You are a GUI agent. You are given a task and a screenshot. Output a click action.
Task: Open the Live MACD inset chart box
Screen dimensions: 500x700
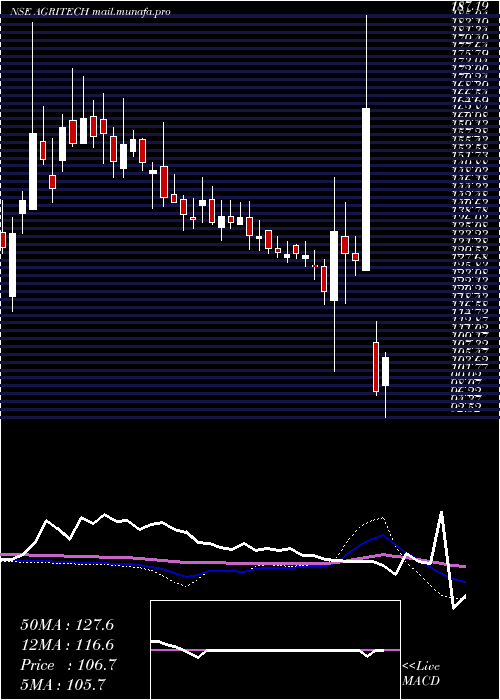(x=275, y=650)
